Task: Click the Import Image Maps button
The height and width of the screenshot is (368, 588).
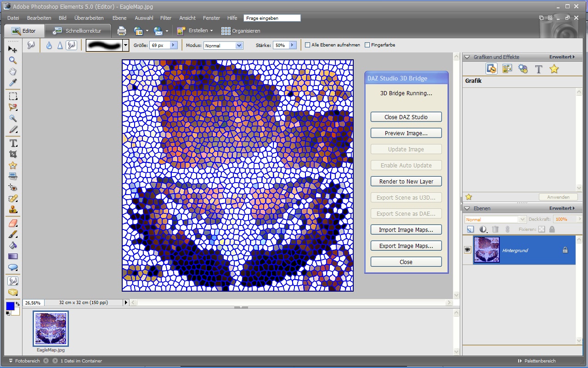Action: [x=406, y=230]
